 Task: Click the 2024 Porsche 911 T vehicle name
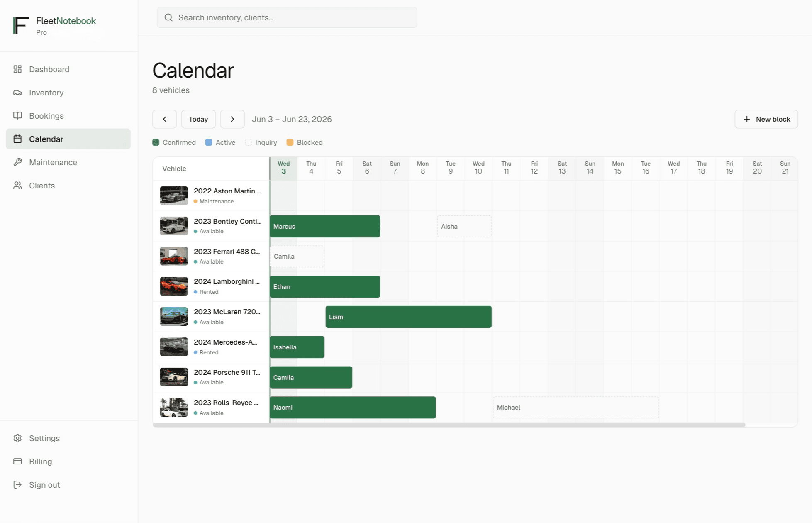click(x=227, y=372)
